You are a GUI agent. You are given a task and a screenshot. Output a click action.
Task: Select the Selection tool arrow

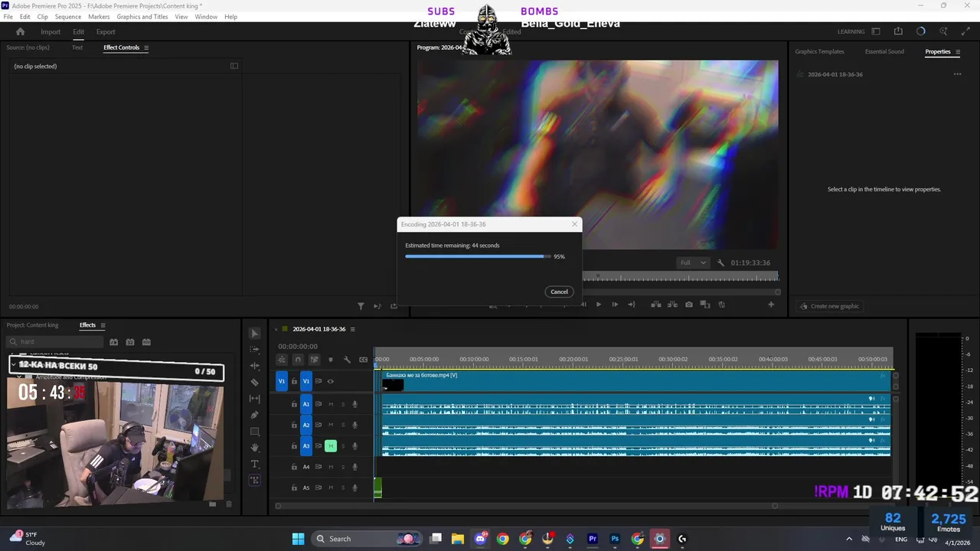(x=255, y=333)
